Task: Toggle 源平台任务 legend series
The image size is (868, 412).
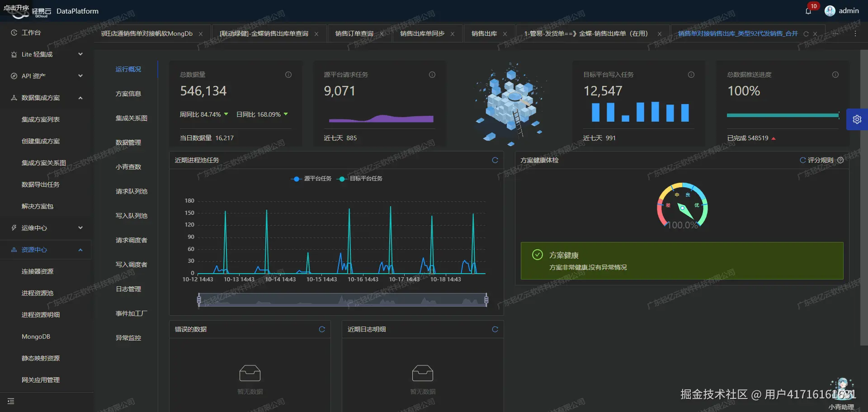Action: point(311,179)
